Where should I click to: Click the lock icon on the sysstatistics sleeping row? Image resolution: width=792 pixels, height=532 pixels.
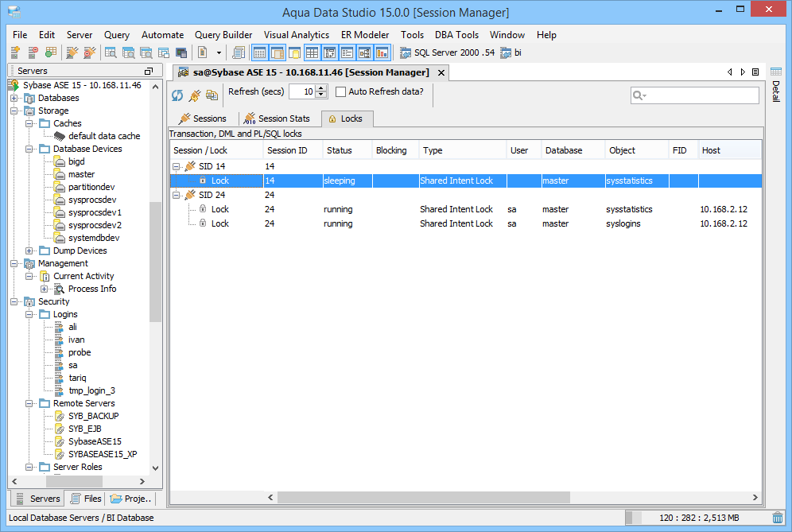pos(203,181)
